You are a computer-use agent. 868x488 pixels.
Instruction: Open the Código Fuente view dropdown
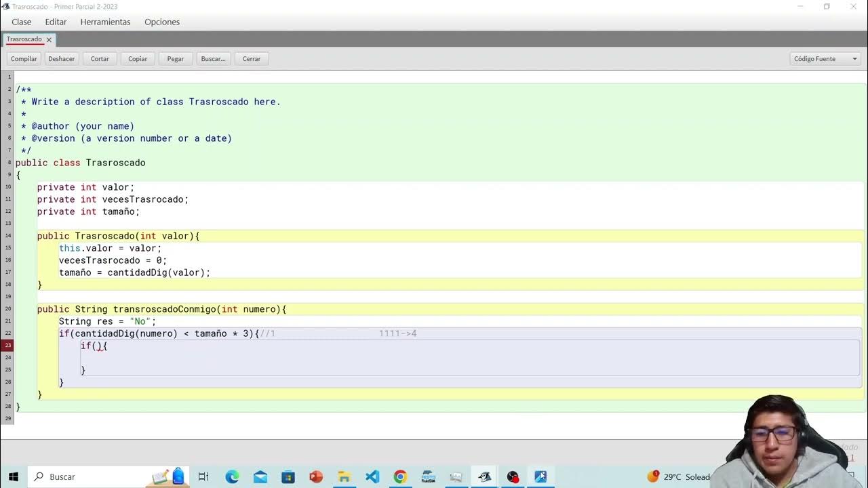(x=825, y=59)
